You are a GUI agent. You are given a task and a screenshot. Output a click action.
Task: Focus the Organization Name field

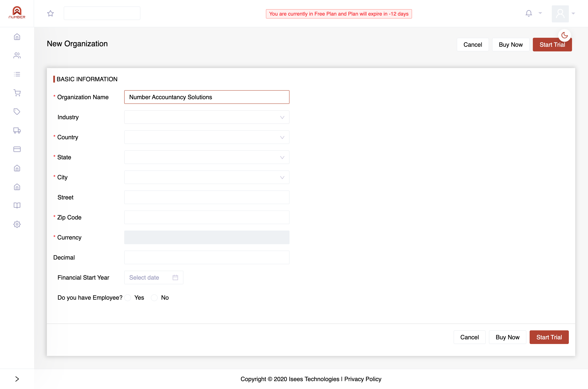click(x=207, y=97)
